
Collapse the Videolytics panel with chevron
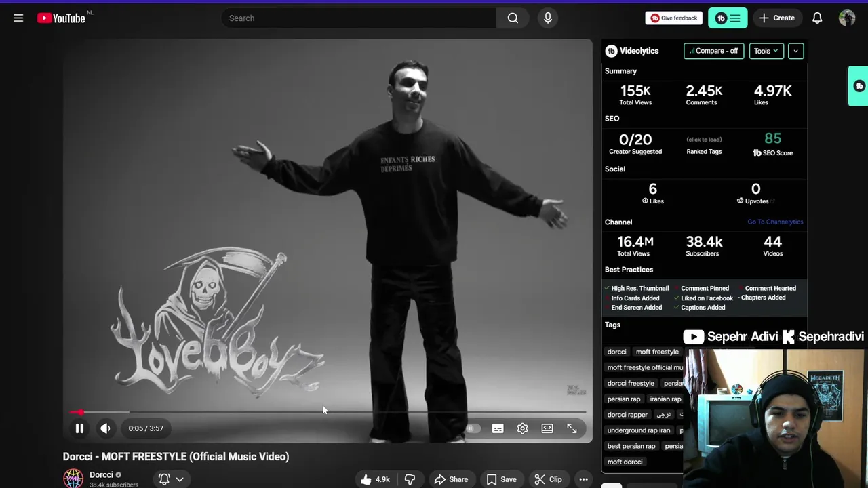pos(795,51)
